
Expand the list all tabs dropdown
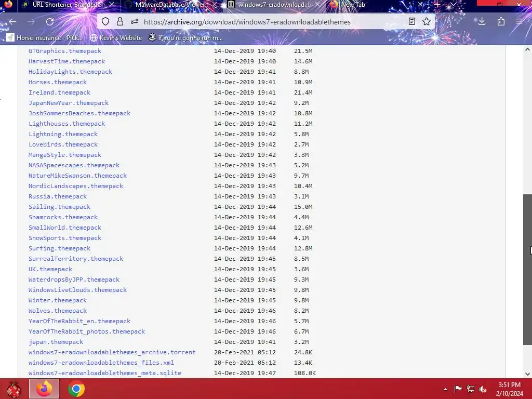(x=453, y=4)
